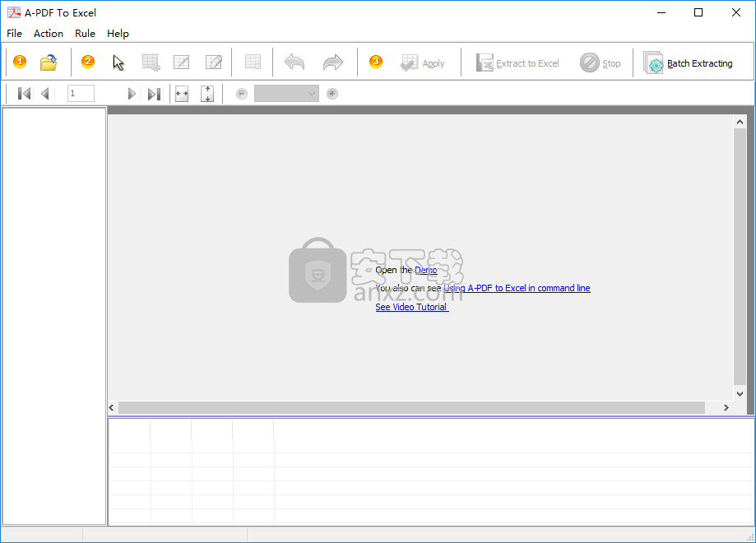Image resolution: width=756 pixels, height=543 pixels.
Task: Open a PDF with the folder icon
Action: click(49, 63)
